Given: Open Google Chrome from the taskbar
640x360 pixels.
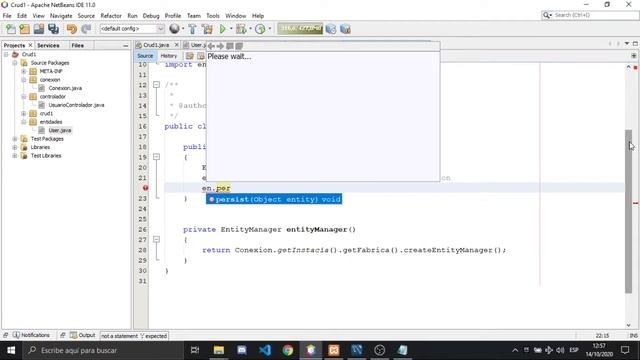Looking at the screenshot, I should pyautogui.click(x=288, y=350).
